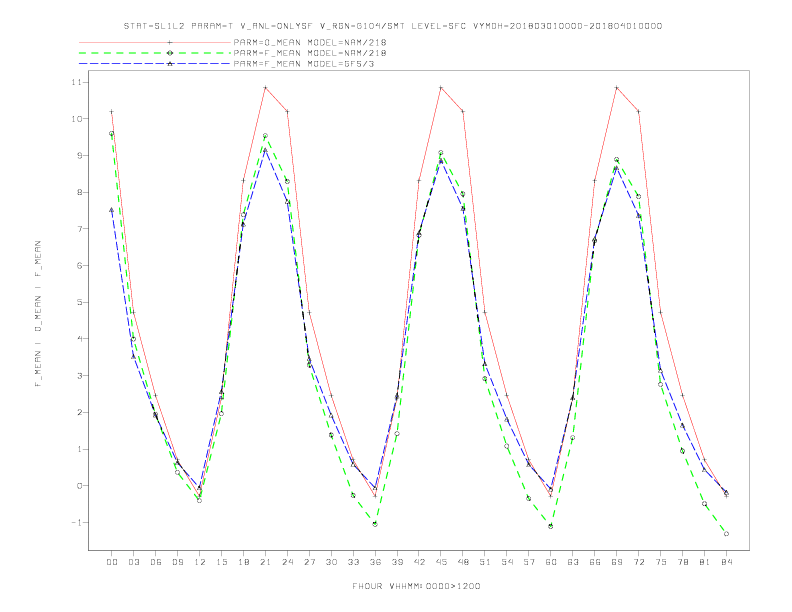Click x-axis tick label 48
The width and height of the screenshot is (792, 612).
463,562
